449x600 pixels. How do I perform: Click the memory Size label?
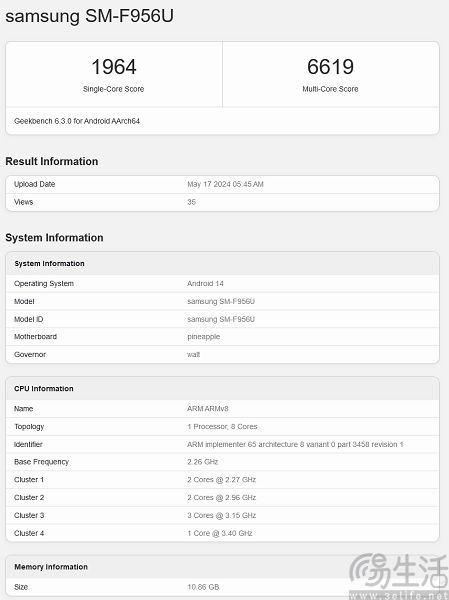pyautogui.click(x=21, y=587)
